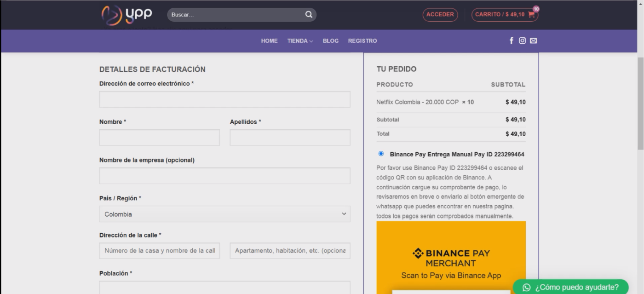Select Binance Pay Entrega Manual radio option
The width and height of the screenshot is (644, 294).
coord(381,154)
